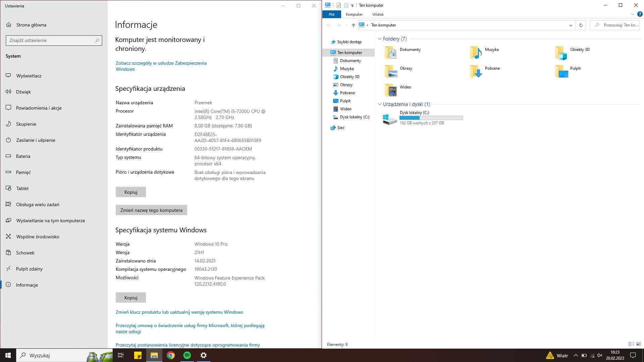The image size is (644, 362).
Task: Select Sieć in navigation pane
Action: pyautogui.click(x=341, y=128)
